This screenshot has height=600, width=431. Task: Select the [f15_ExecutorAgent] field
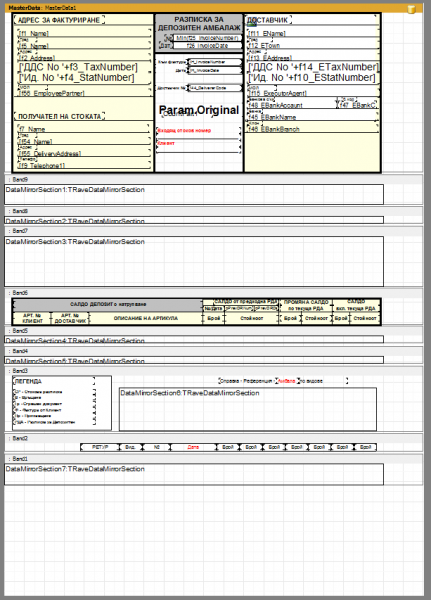(x=313, y=93)
